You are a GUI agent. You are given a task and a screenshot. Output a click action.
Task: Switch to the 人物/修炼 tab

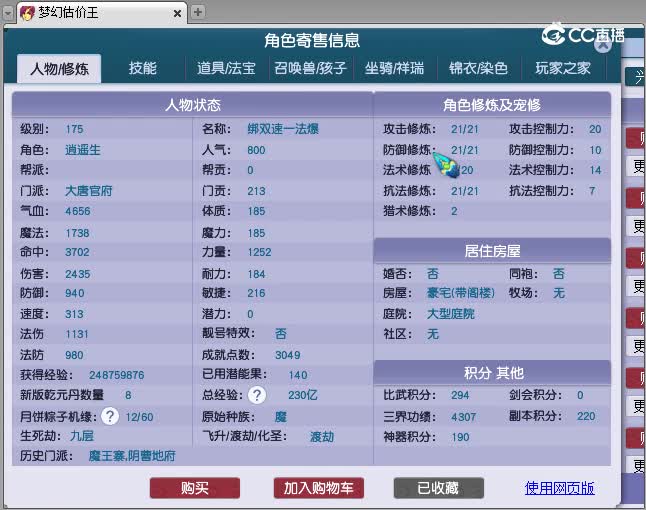(59, 69)
